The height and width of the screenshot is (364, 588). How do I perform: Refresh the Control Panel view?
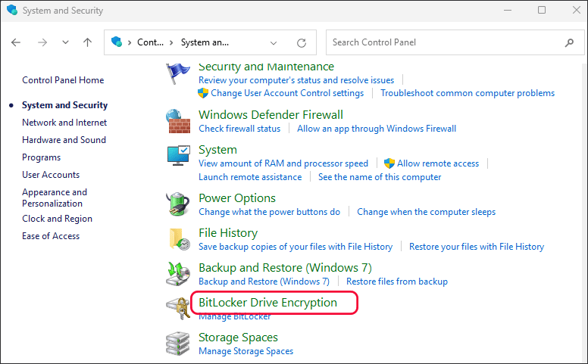coord(302,42)
